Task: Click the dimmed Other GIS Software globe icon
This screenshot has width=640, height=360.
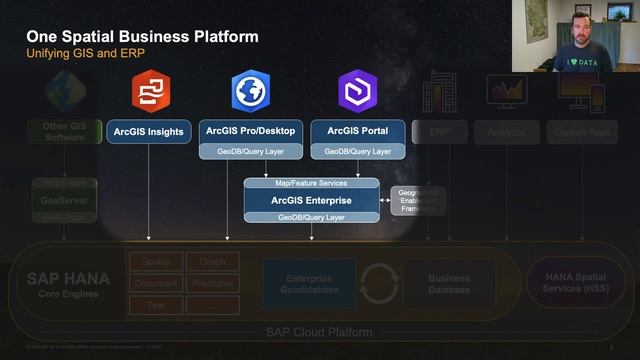Action: (x=65, y=91)
